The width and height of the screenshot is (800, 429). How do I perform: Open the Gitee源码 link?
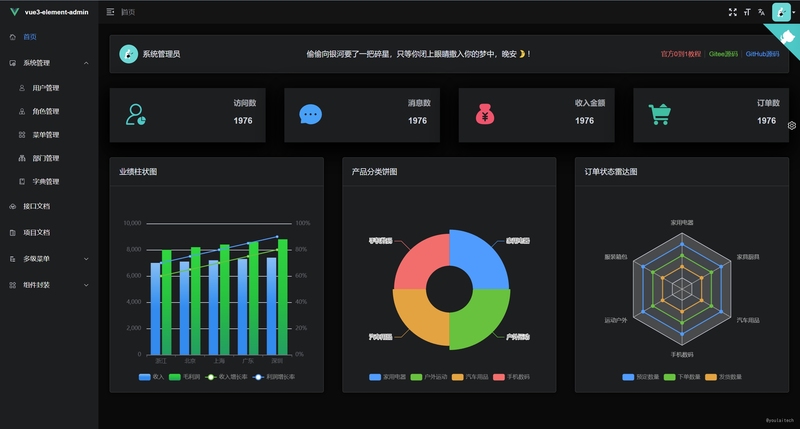(x=723, y=54)
